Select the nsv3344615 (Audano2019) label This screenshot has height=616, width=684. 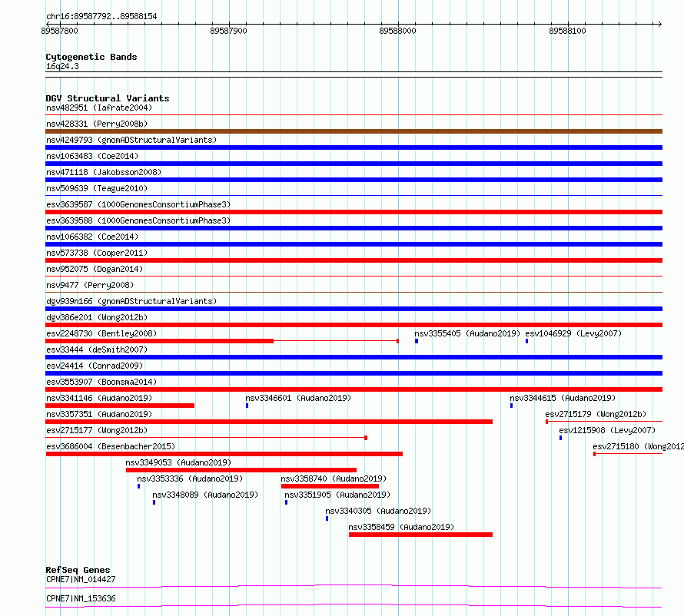click(563, 398)
